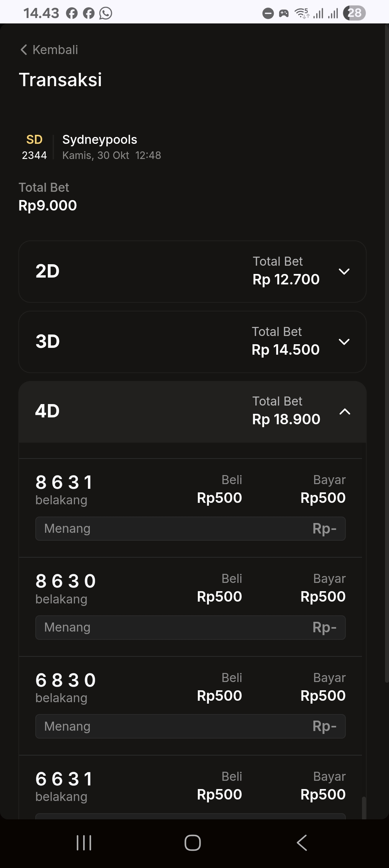389x868 pixels.
Task: Expand the 3D bets section chevron
Action: (344, 342)
